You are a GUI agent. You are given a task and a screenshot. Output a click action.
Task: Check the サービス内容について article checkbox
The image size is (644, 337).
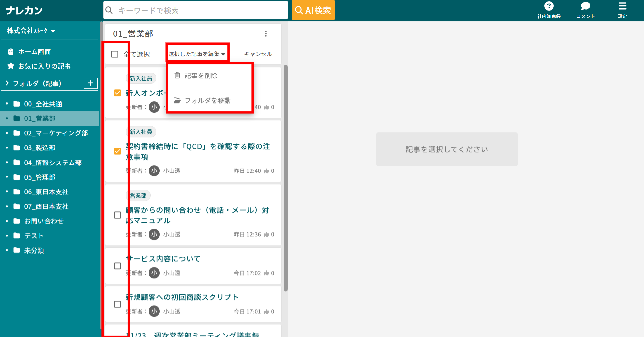point(117,266)
